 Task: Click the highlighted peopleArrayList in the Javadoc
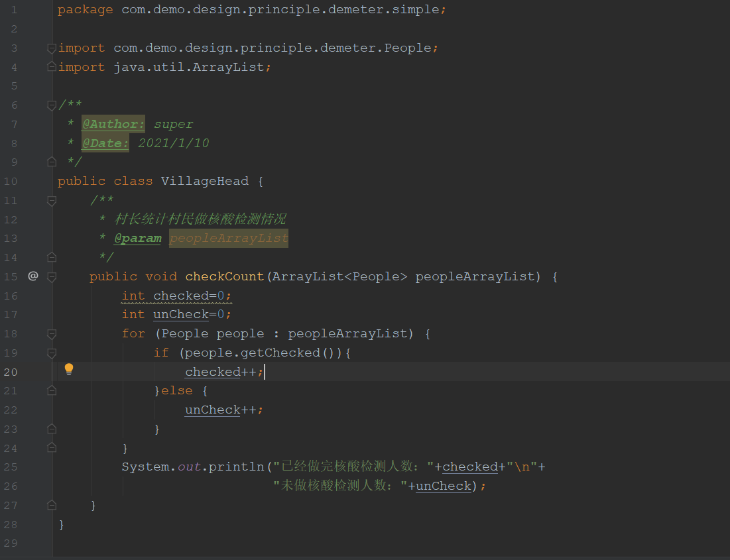pos(228,238)
